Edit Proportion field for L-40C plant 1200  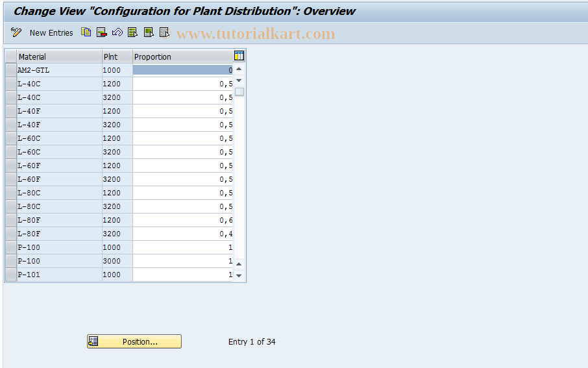[x=183, y=84]
